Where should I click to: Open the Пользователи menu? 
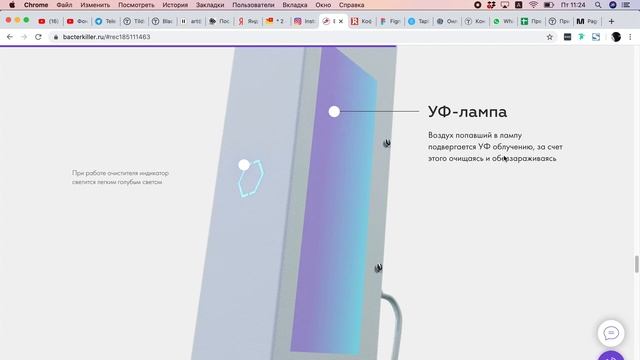[x=253, y=5]
